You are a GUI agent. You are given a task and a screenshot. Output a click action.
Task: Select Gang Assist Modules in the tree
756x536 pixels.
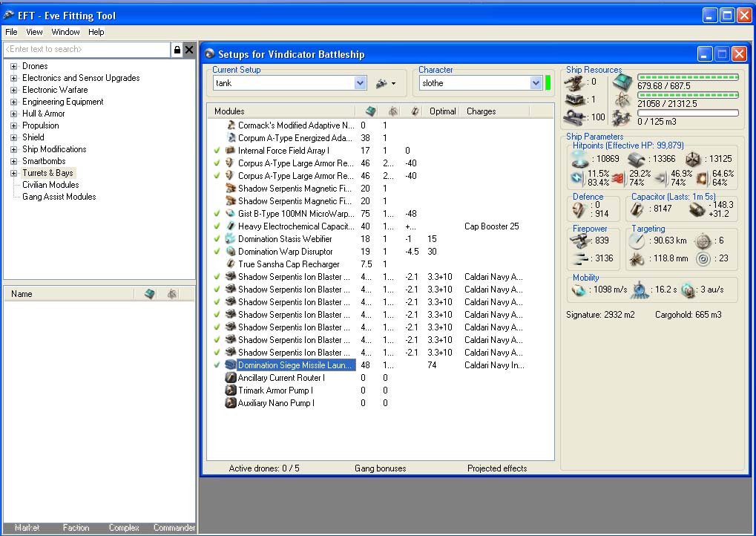pyautogui.click(x=59, y=197)
